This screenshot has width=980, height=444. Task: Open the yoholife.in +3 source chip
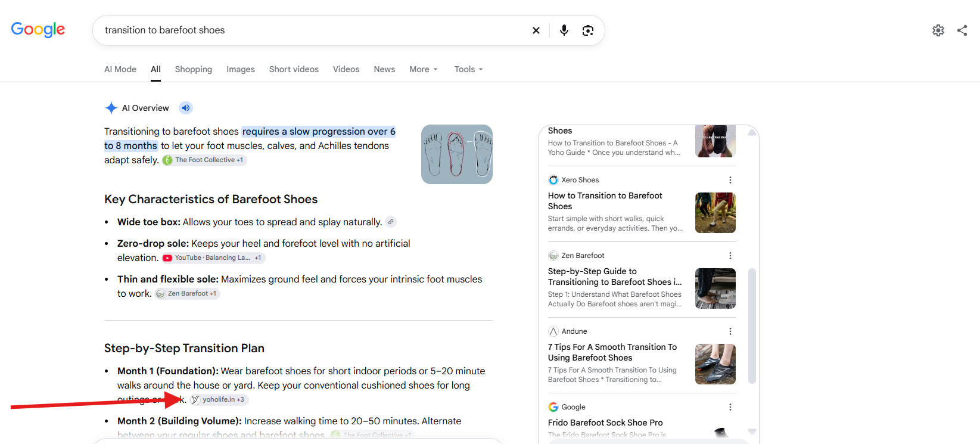(x=219, y=399)
